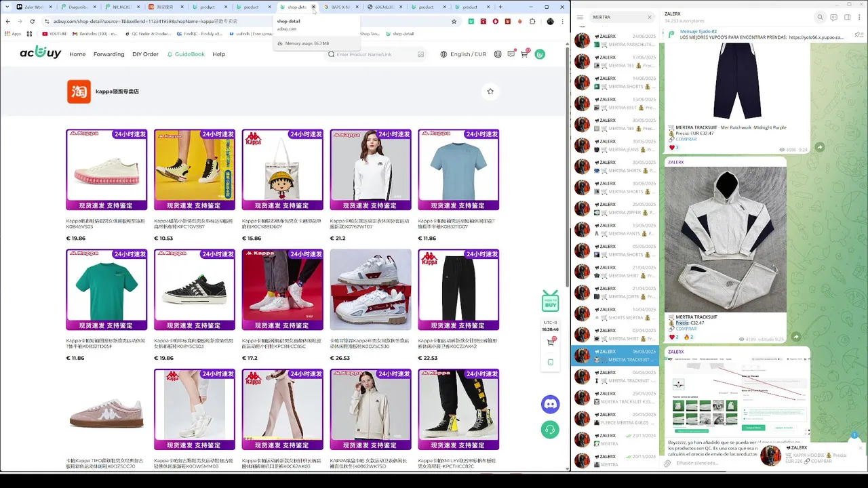868x488 pixels.
Task: Select FLEECE MERTRA result dated 29/01/2025
Action: click(x=614, y=418)
